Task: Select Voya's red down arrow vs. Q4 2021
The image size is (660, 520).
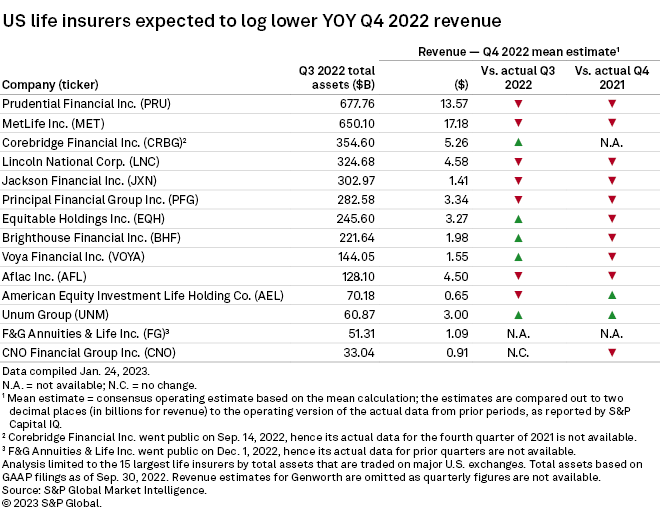Action: [612, 257]
